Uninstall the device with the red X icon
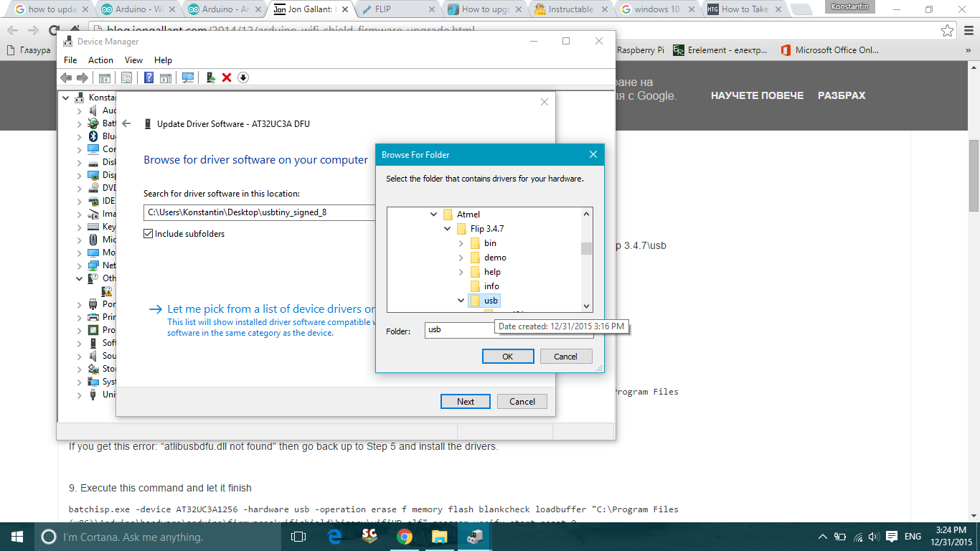980x551 pixels. tap(226, 77)
